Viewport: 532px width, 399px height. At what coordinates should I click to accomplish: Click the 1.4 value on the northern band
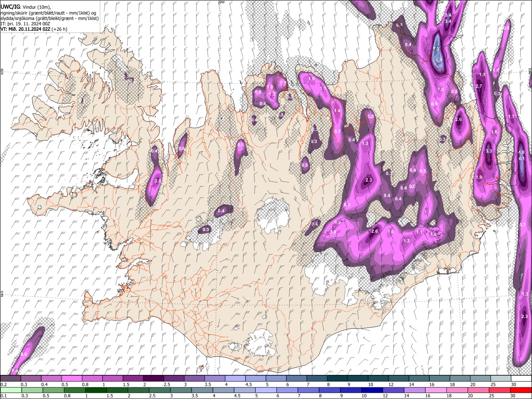(x=337, y=111)
